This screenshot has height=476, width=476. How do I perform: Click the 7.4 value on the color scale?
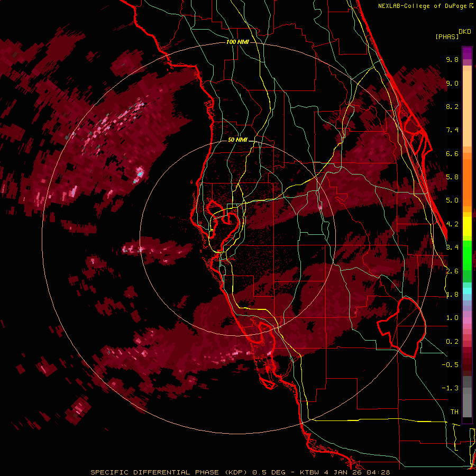pos(452,130)
